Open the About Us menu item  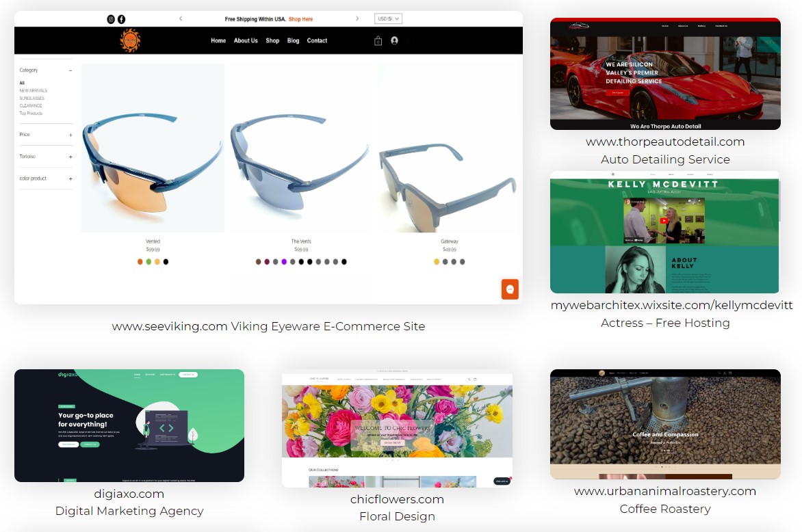coord(246,40)
